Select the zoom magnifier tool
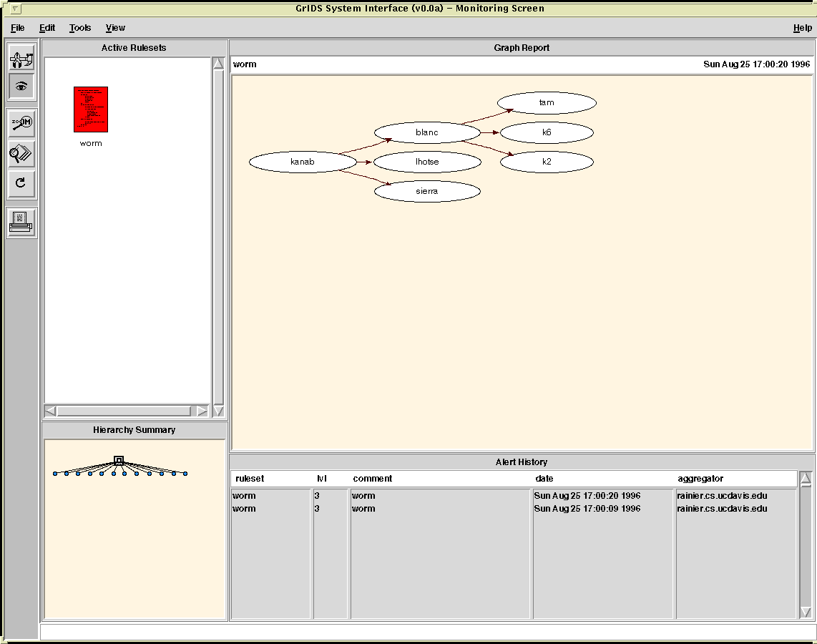This screenshot has height=644, width=817. 21,123
